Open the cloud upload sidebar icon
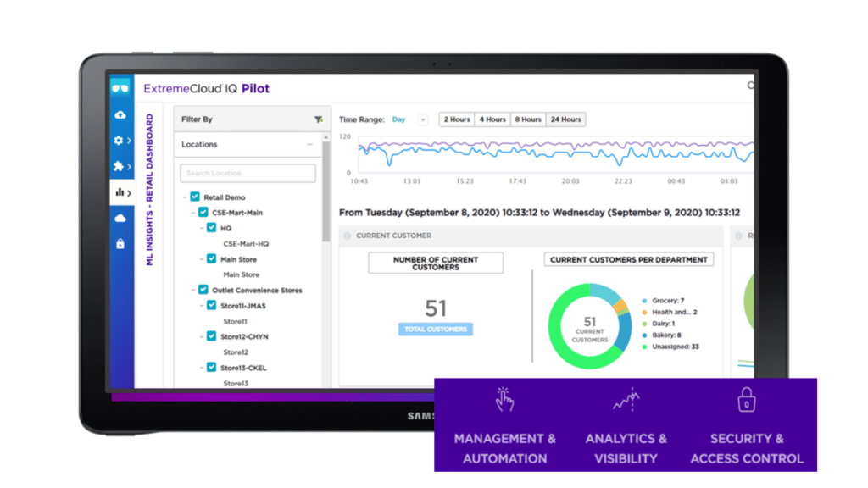This screenshot has width=868, height=488. pos(120,115)
